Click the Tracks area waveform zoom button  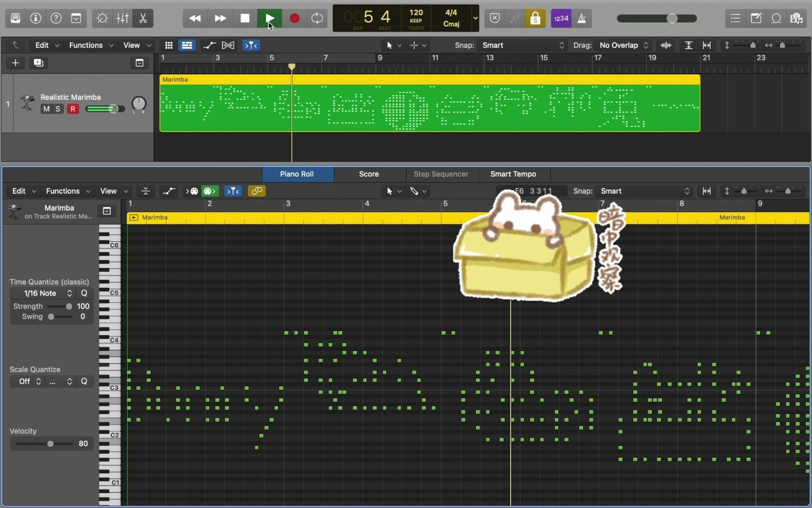point(666,45)
